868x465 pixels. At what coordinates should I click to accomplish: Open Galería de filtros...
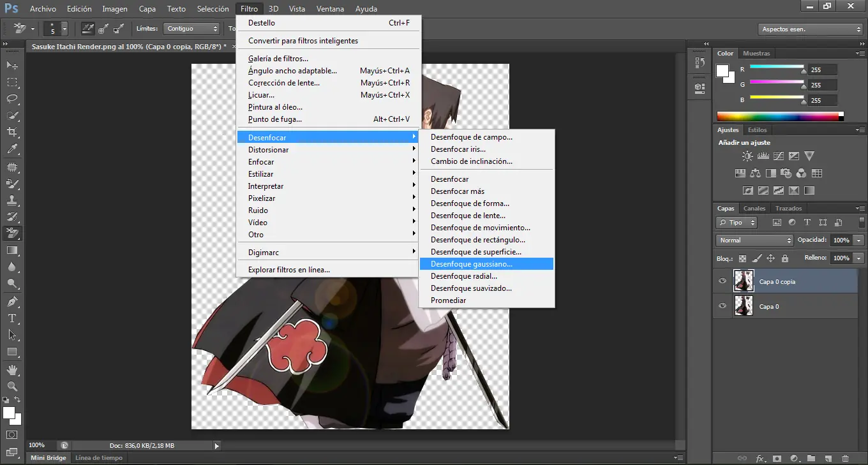[328, 59]
